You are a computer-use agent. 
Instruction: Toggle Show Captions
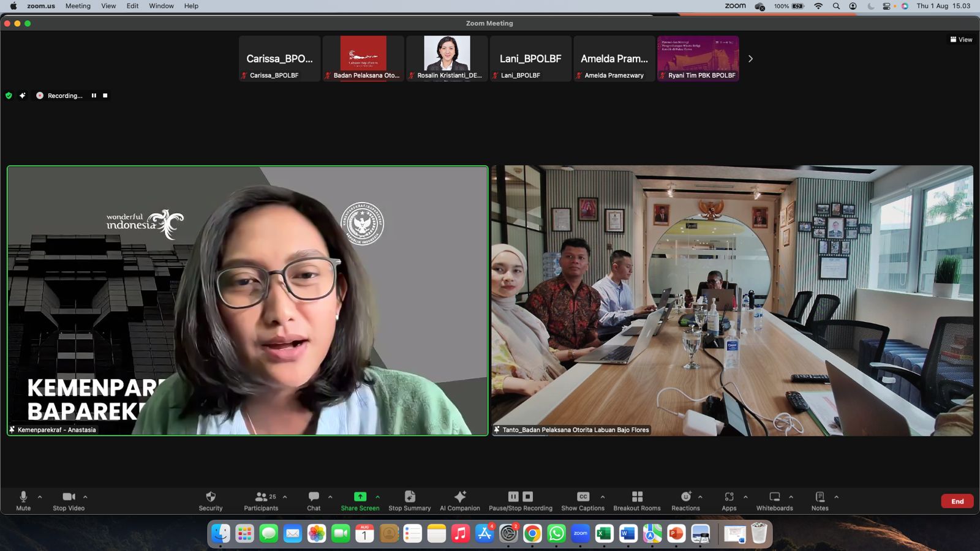pos(583,497)
